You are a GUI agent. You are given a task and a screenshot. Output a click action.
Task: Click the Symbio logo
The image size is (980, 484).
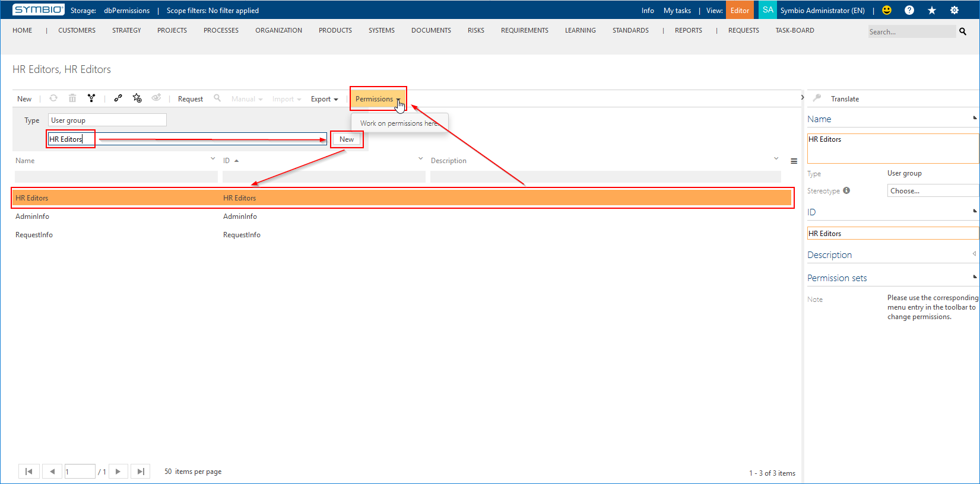click(39, 10)
